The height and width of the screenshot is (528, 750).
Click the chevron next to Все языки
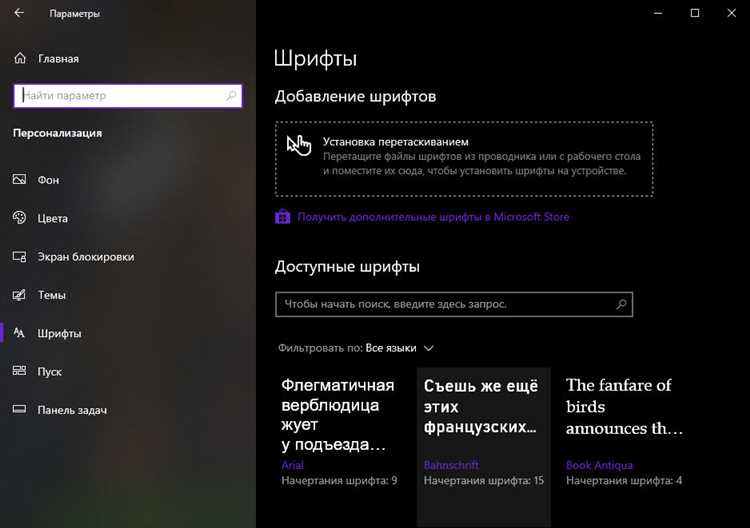(429, 348)
